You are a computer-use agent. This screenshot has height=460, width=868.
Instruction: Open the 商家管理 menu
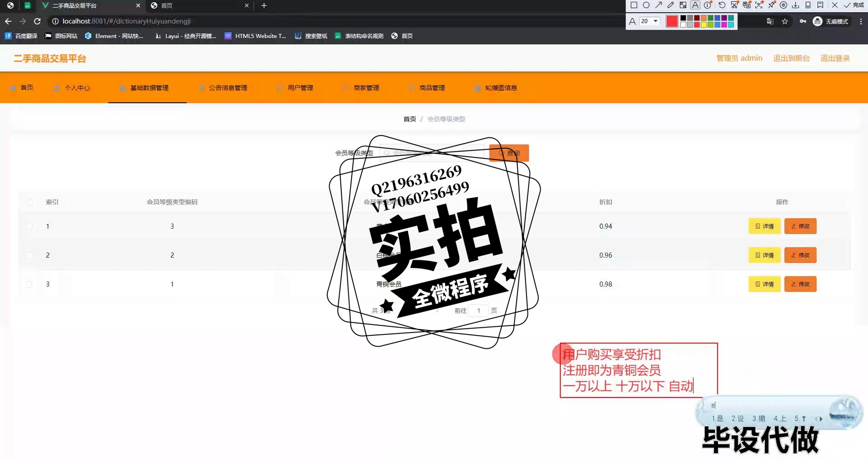[361, 88]
